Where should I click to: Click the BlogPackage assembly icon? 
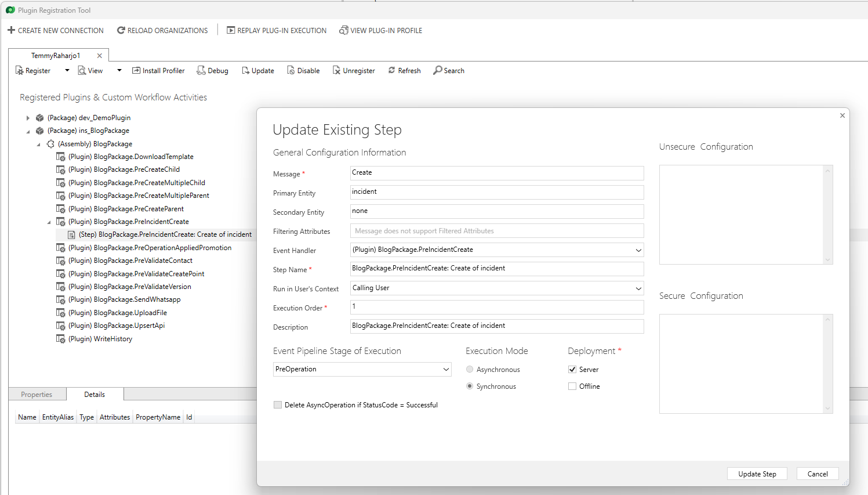click(x=50, y=144)
